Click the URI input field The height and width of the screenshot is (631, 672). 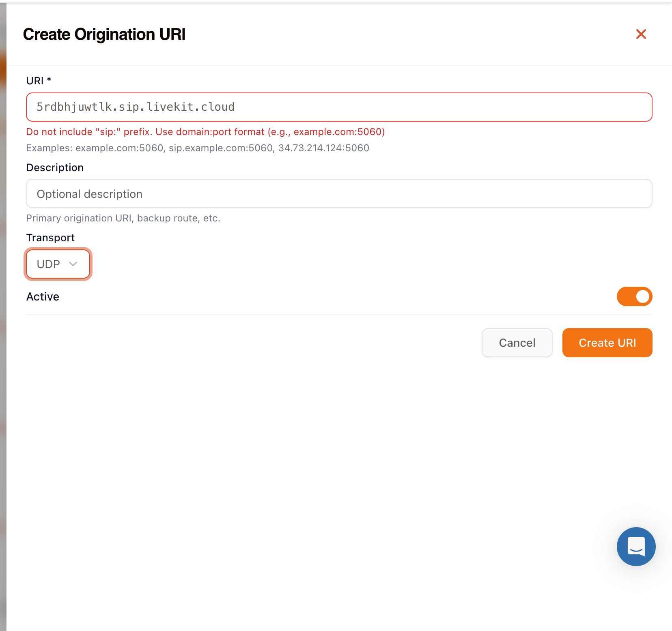(339, 107)
